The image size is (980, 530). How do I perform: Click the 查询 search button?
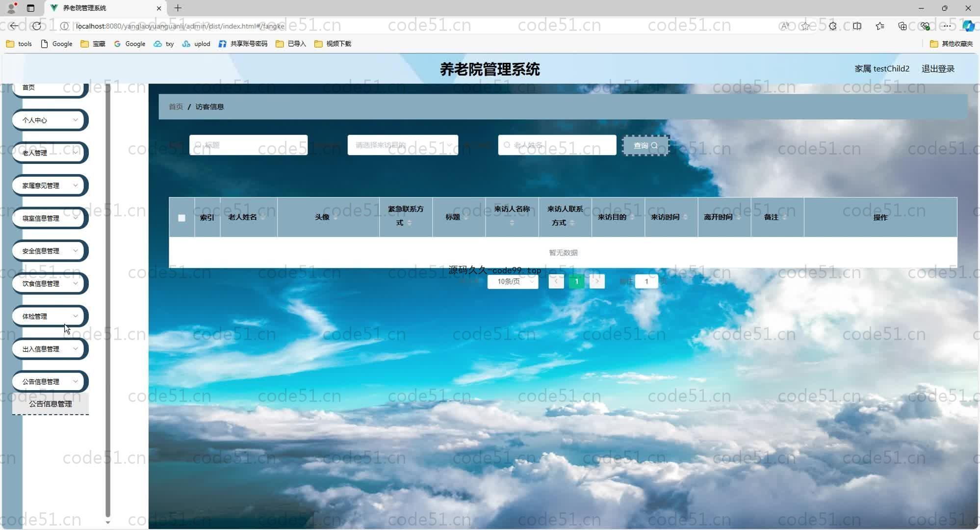(x=645, y=145)
